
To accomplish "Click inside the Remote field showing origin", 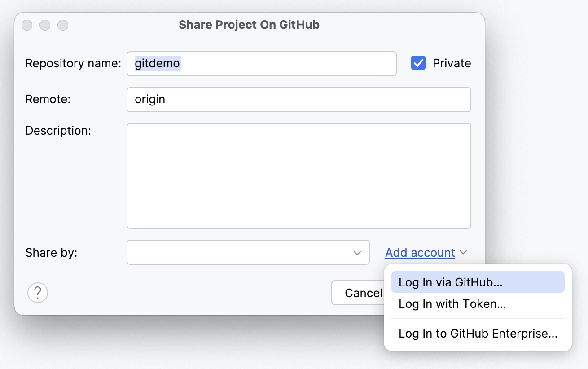I will tap(298, 100).
